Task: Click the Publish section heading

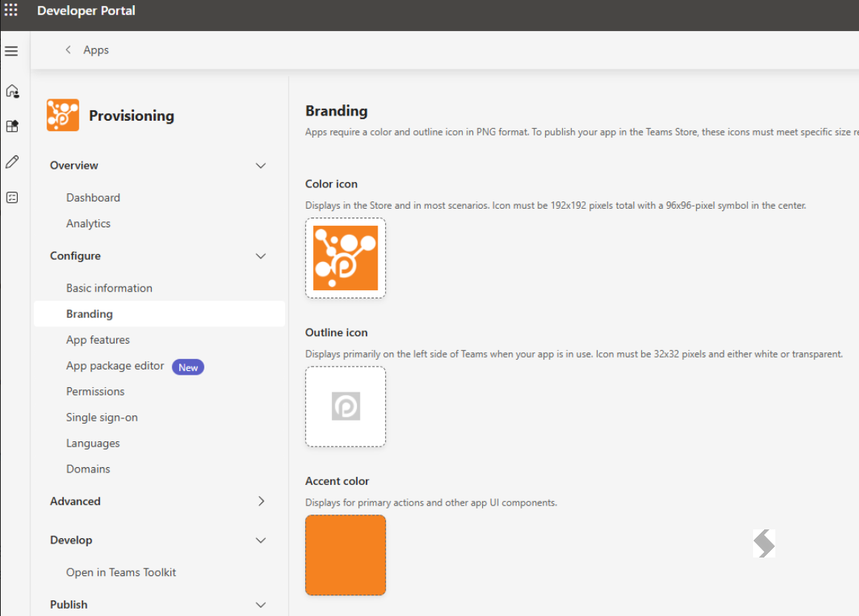Action: pos(68,604)
